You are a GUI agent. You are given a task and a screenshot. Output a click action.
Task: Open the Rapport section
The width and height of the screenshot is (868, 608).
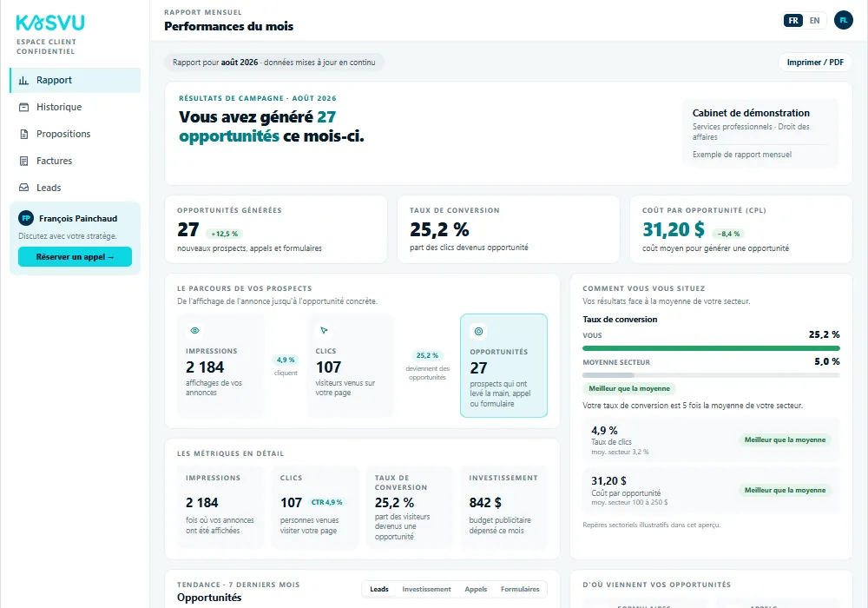76,80
